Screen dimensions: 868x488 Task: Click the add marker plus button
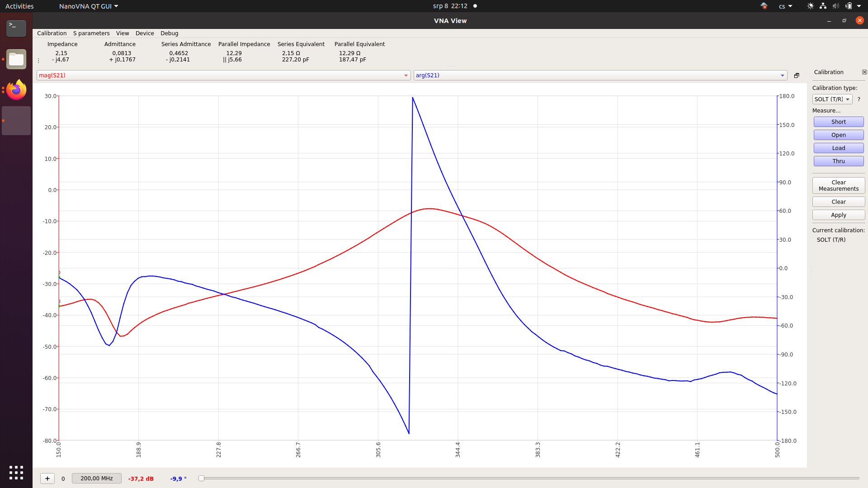(x=47, y=479)
